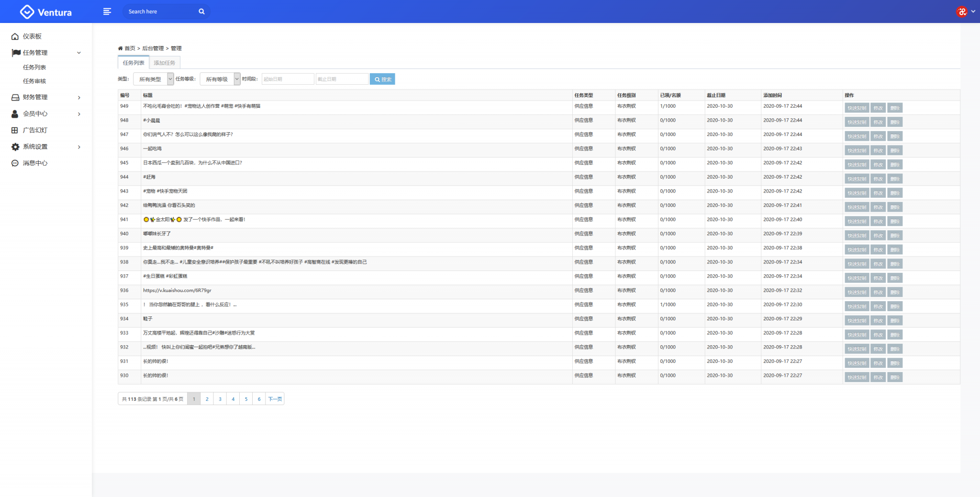980x497 pixels.
Task: Open the 所有等级 task level dropdown
Action: 220,79
